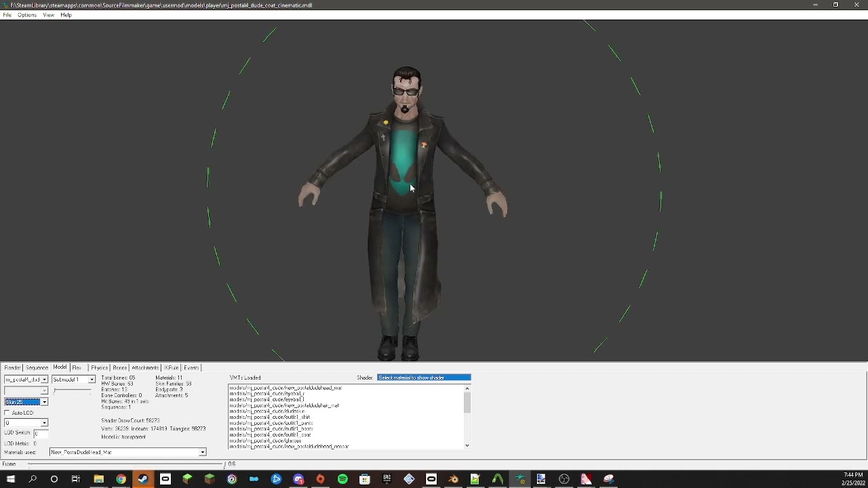The image size is (868, 488).
Task: Switch to the Physics tab
Action: 99,367
